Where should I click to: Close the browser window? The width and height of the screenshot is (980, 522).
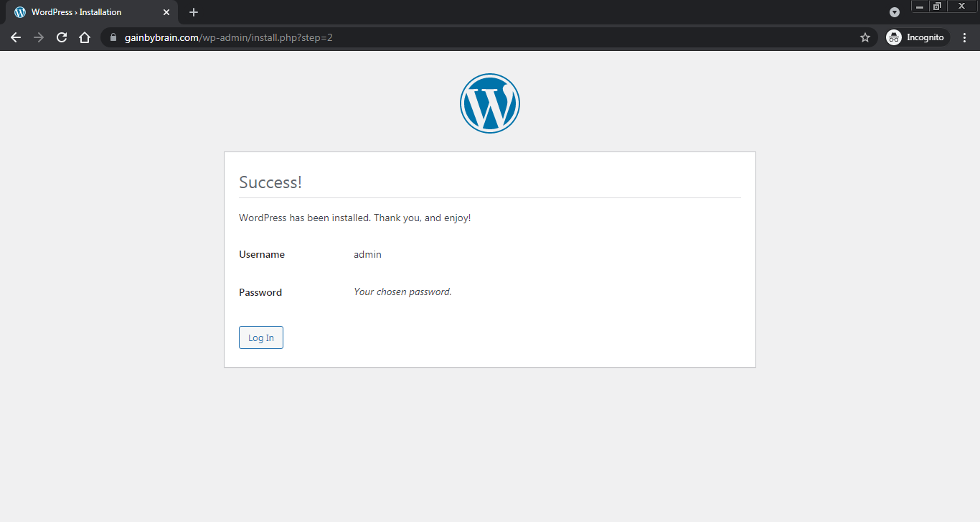[962, 6]
